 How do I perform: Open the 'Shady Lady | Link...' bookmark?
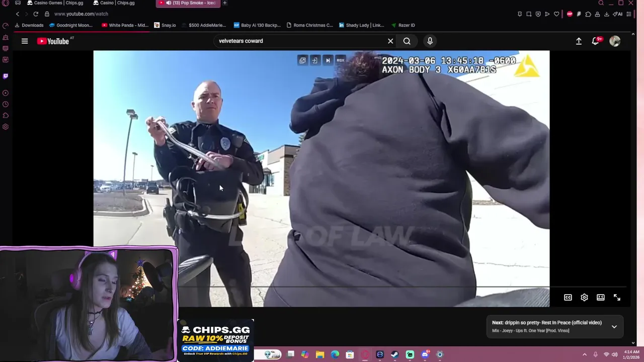tap(361, 25)
